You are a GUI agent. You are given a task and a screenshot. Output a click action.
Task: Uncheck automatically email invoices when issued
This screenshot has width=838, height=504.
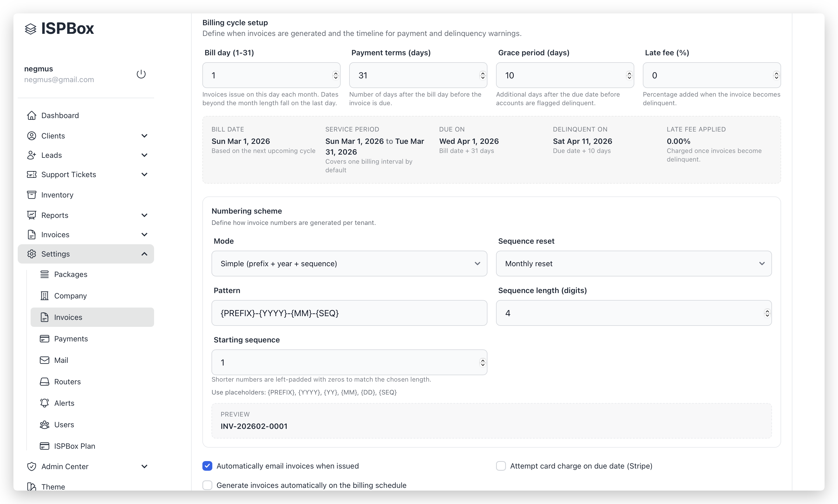[207, 466]
